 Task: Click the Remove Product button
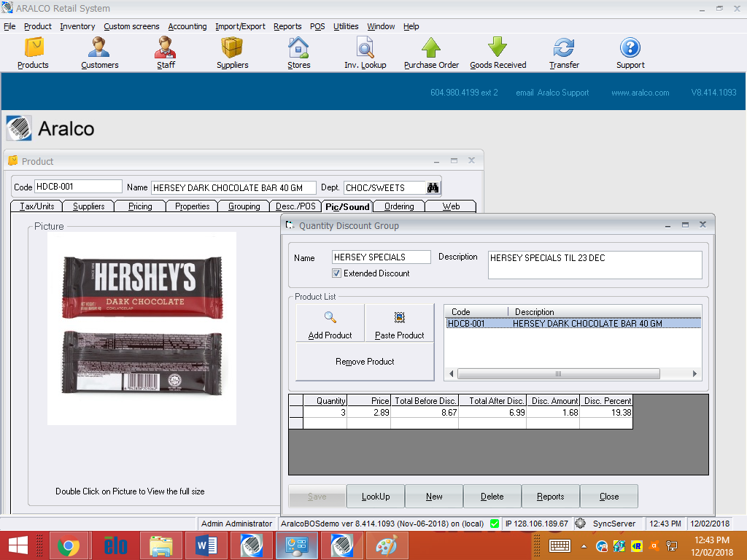tap(365, 362)
